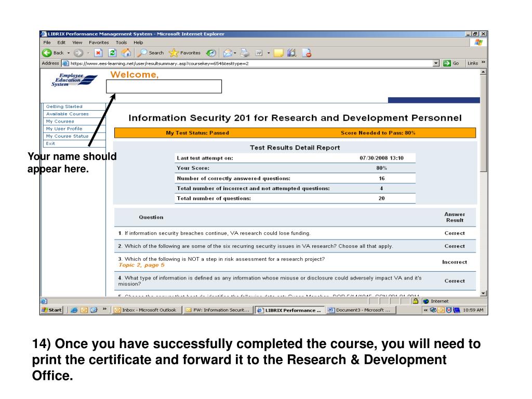Open the Help menu
The image size is (532, 399).
[x=138, y=43]
